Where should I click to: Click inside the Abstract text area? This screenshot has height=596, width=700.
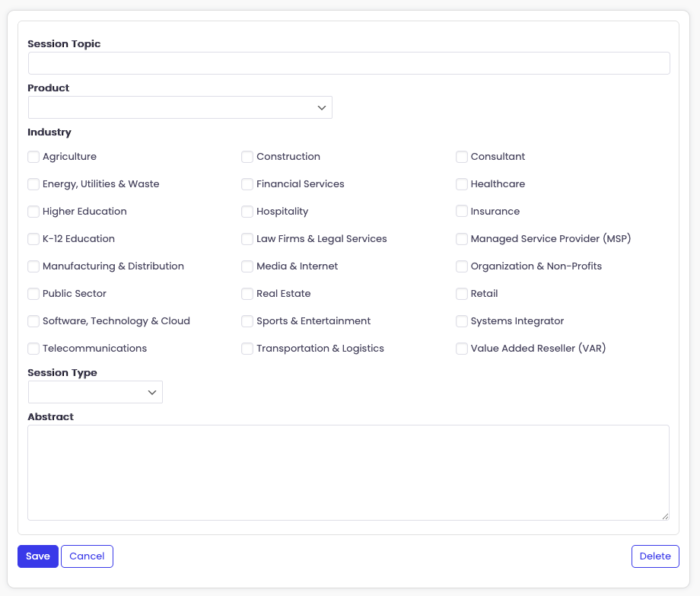click(x=348, y=472)
